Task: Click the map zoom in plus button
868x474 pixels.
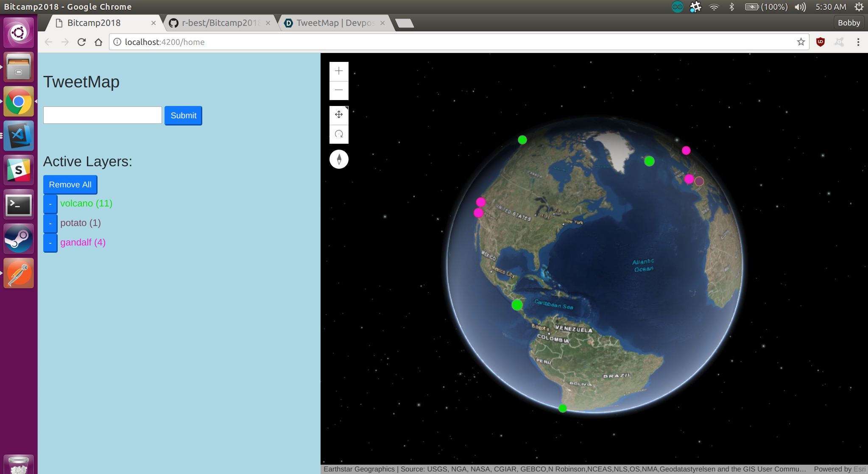Action: (339, 71)
